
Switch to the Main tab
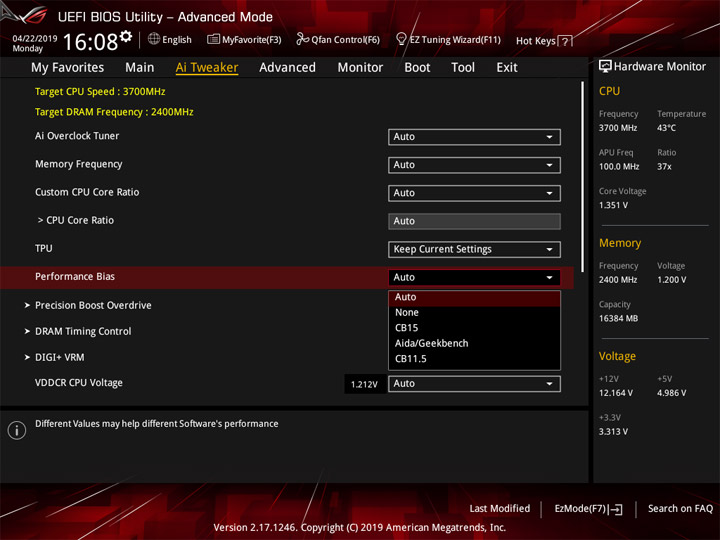click(x=140, y=68)
